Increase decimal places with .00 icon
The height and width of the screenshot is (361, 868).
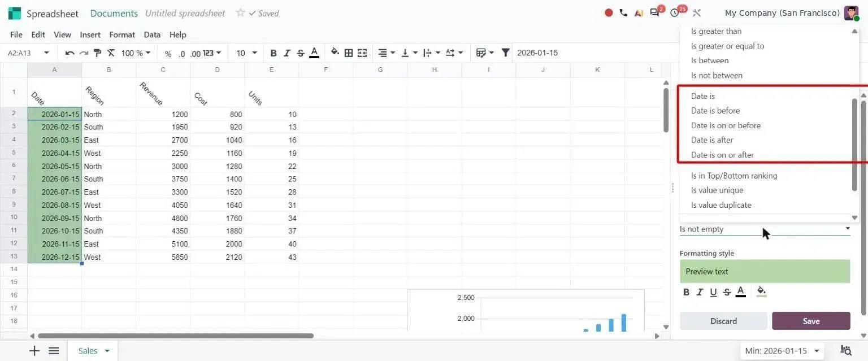point(195,54)
